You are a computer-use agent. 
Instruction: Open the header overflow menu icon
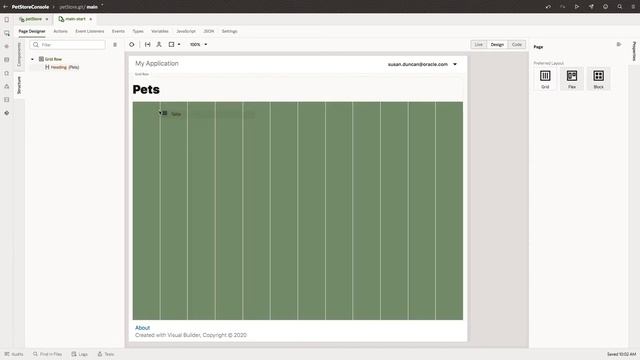coord(633,7)
